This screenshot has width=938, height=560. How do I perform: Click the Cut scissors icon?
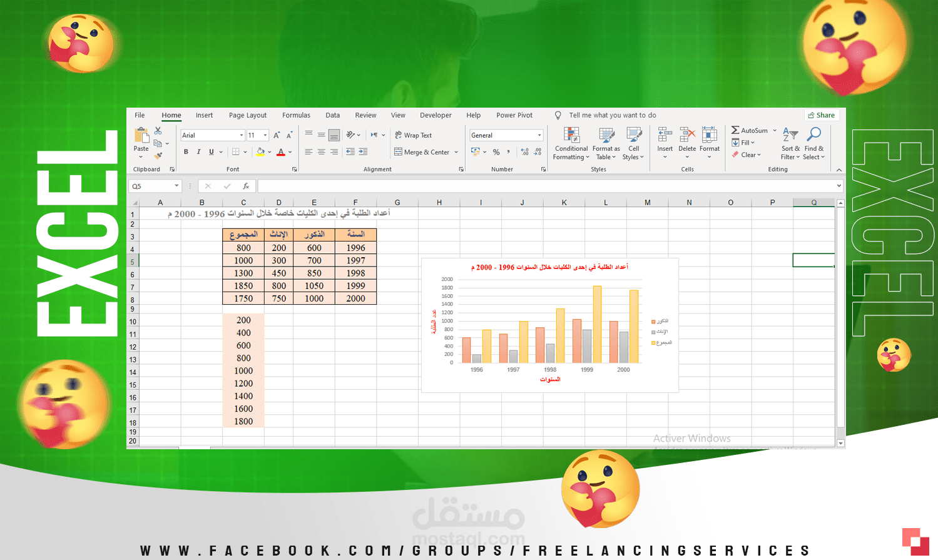[158, 131]
